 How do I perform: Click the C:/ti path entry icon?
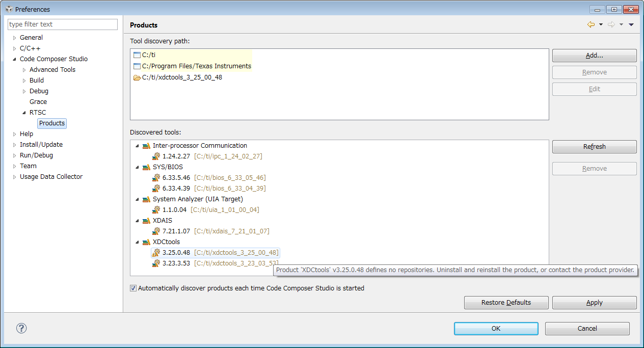coord(137,55)
